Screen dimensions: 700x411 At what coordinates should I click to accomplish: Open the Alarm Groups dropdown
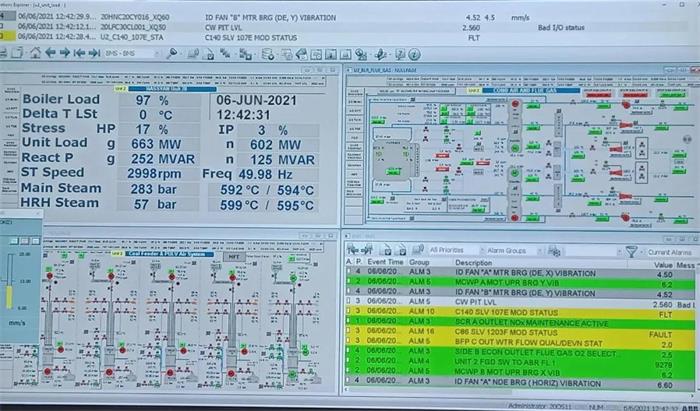[x=512, y=250]
